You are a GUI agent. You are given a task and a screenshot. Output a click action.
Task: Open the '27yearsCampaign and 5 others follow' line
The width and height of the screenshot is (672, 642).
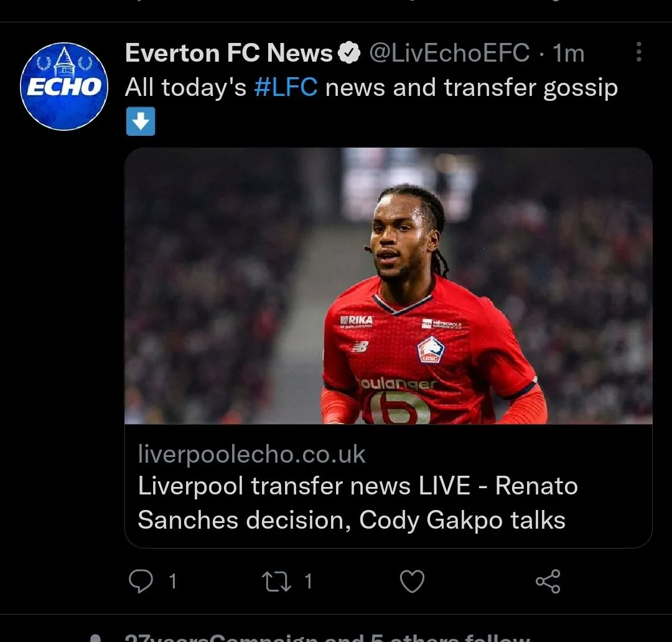tap(326, 636)
